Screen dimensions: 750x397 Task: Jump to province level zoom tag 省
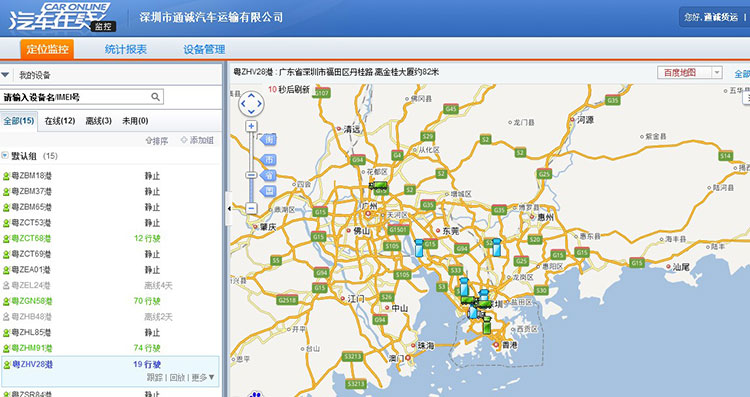pos(268,175)
